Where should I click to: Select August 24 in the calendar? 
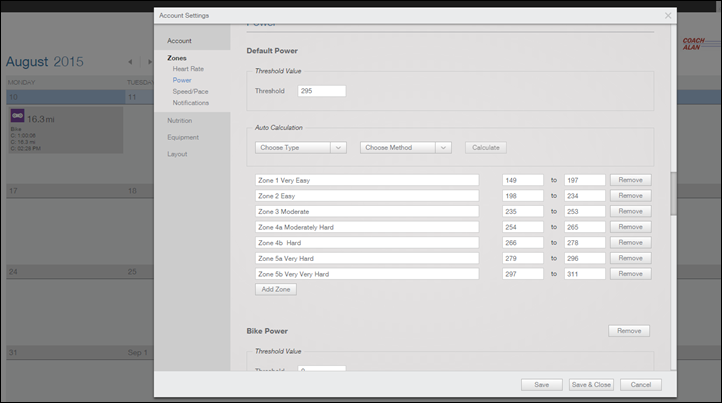point(13,272)
